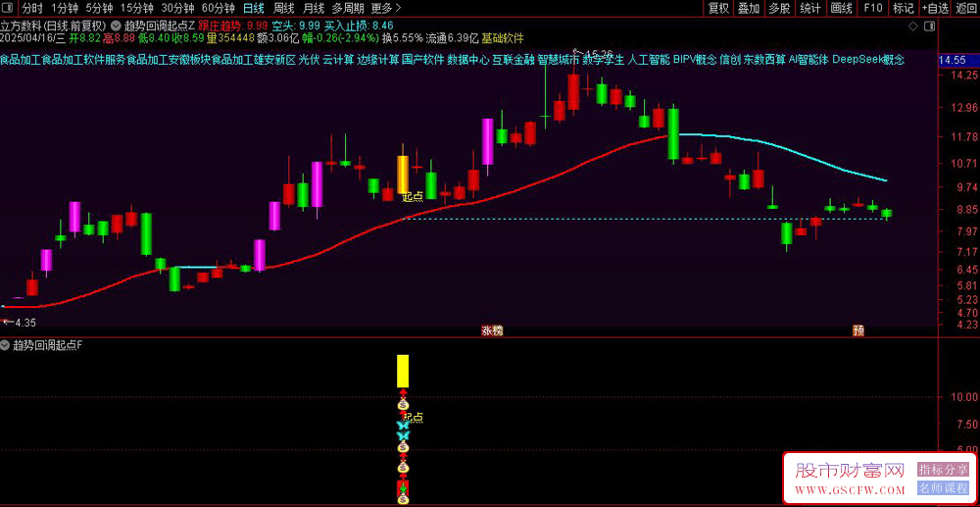Open the 云计算 concept tag
The width and height of the screenshot is (980, 507).
click(x=338, y=60)
